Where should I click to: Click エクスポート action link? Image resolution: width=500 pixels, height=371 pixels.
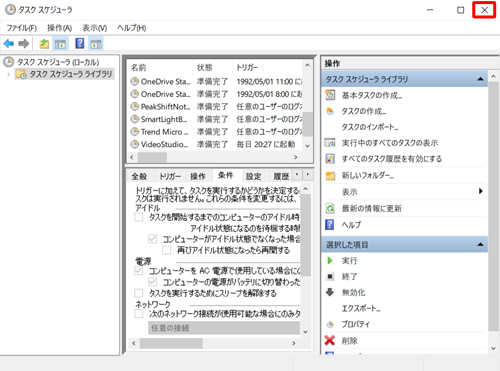click(361, 309)
